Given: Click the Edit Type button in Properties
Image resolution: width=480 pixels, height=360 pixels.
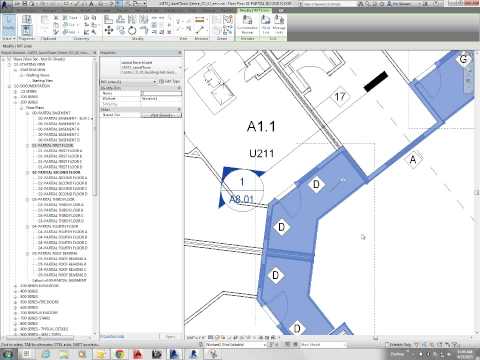Looking at the screenshot, I should click(169, 82).
